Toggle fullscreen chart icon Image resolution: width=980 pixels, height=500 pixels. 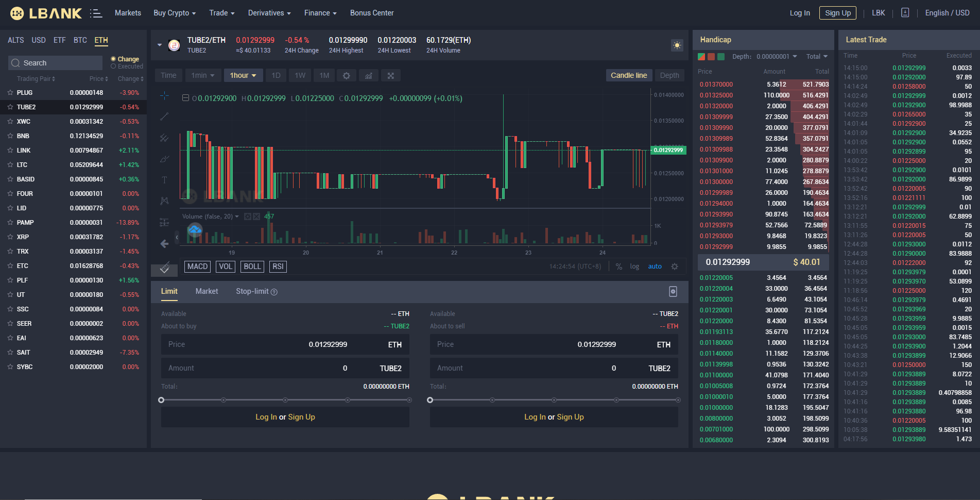point(391,75)
